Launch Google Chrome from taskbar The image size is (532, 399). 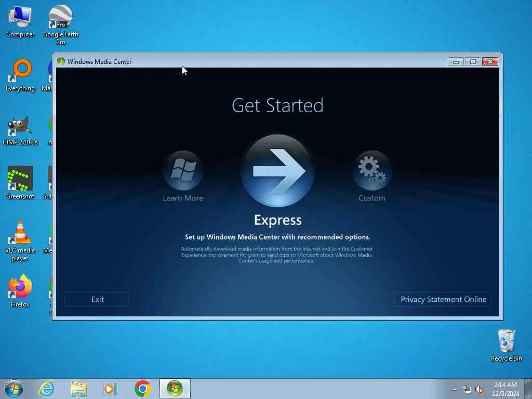pyautogui.click(x=142, y=389)
